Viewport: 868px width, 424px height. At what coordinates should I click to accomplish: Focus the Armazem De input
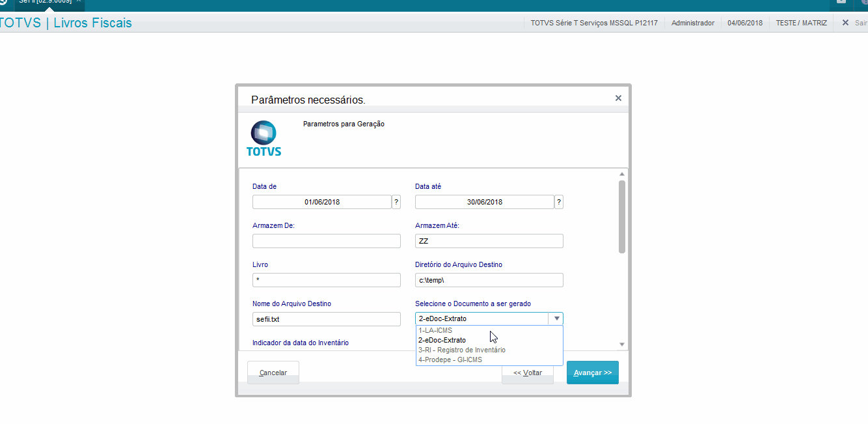coord(327,241)
